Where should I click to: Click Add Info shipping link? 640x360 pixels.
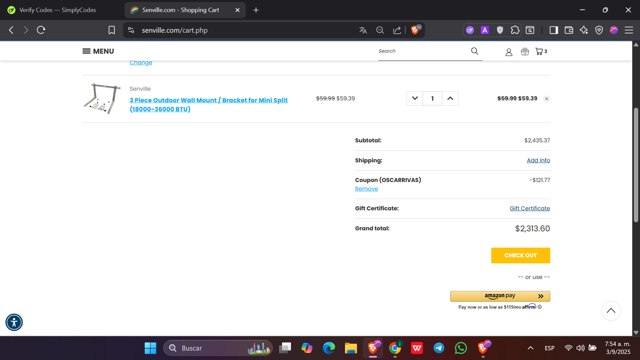tap(538, 160)
